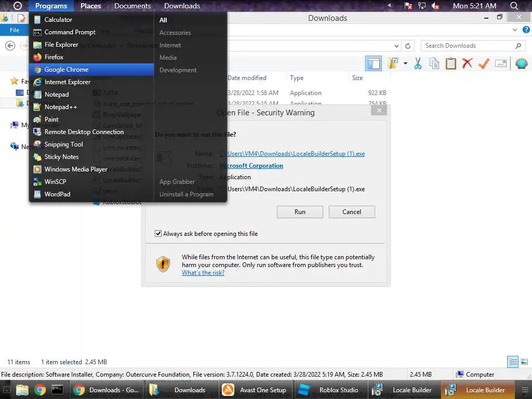Expand the address bar history dropdown

pyautogui.click(x=396, y=46)
